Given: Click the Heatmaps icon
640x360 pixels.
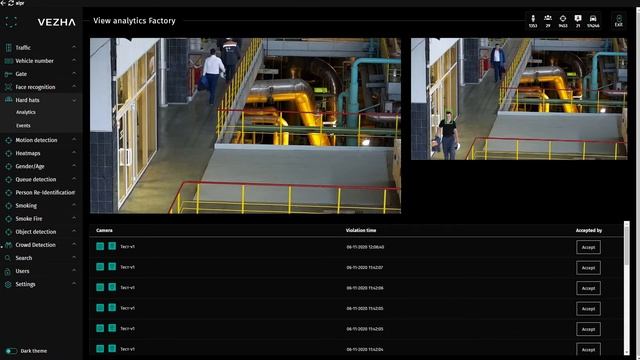Looking at the screenshot, I should tap(8, 153).
